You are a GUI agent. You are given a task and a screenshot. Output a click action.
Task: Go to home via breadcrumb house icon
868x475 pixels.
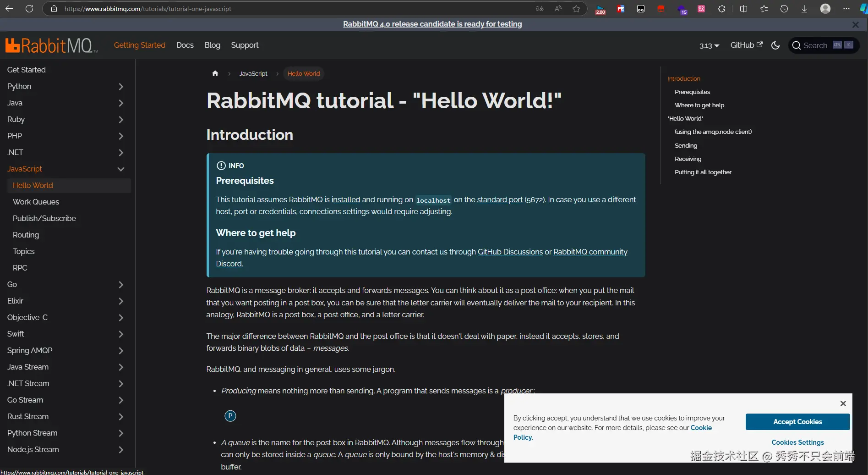click(x=215, y=73)
